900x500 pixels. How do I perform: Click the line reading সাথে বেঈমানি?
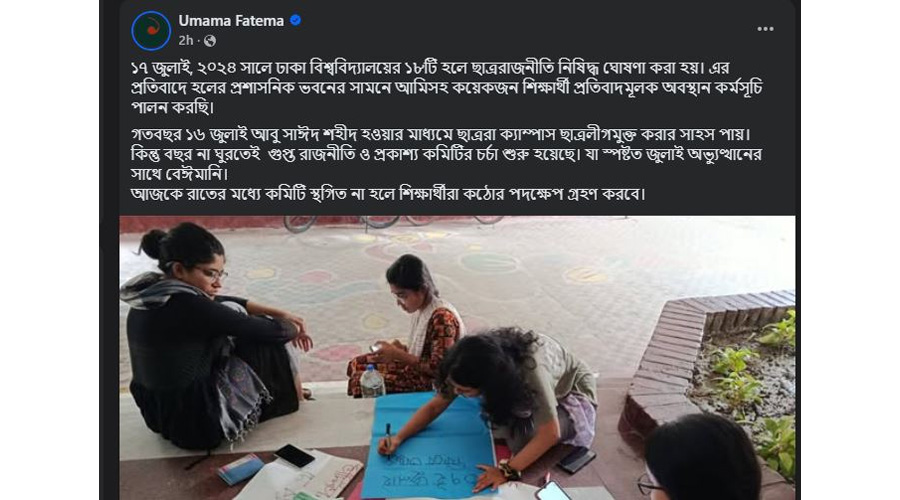(180, 173)
